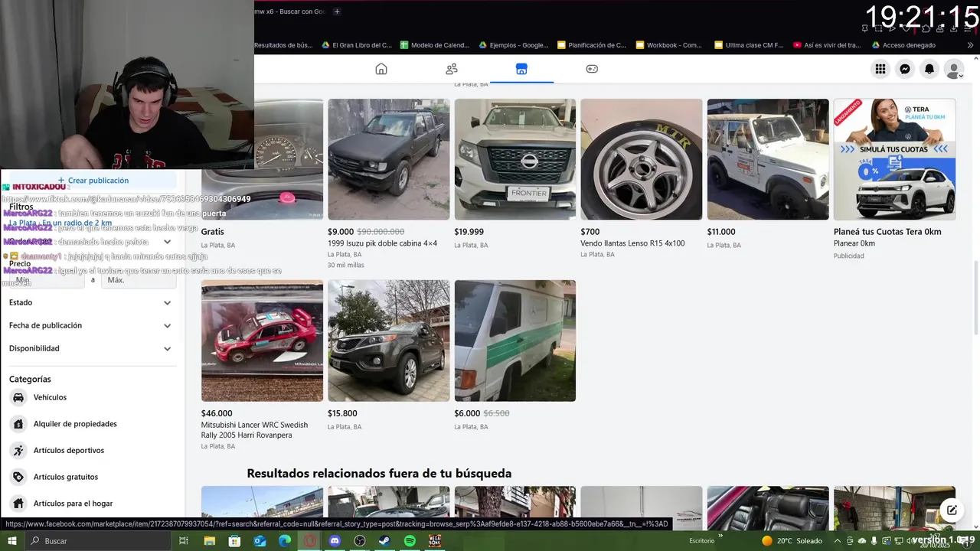Go to Facebook Home tab
This screenshot has height=551, width=980.
click(x=381, y=69)
